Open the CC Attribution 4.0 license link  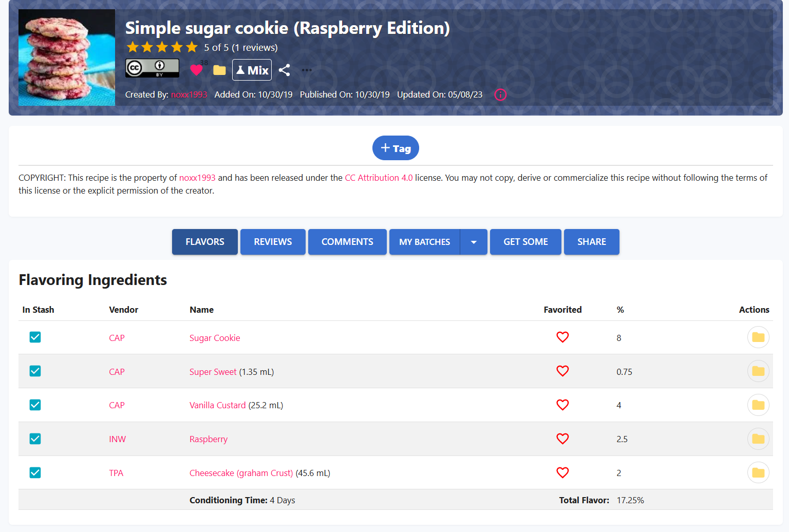pyautogui.click(x=379, y=178)
